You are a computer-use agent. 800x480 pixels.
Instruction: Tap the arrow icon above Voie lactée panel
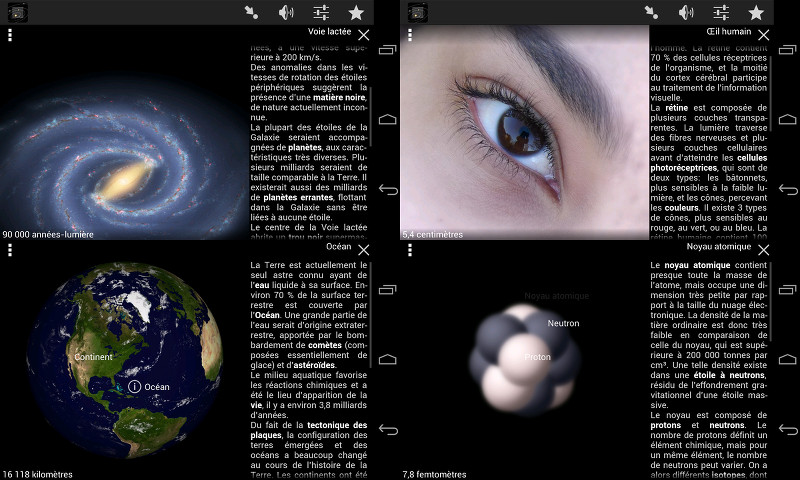tap(251, 12)
